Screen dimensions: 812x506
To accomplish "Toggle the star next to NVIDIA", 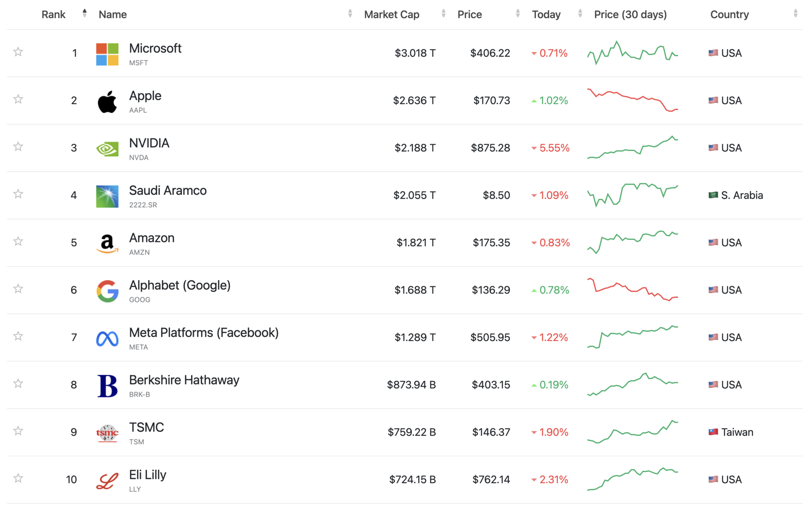I will pos(18,147).
